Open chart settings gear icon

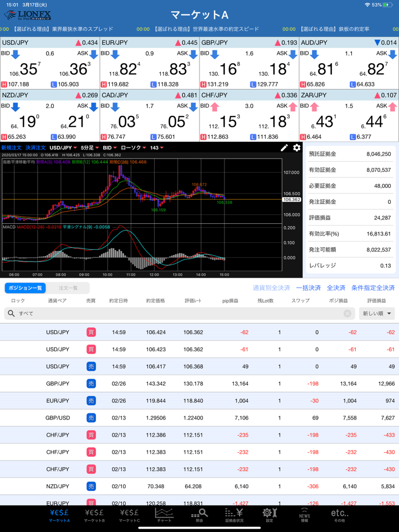click(297, 147)
